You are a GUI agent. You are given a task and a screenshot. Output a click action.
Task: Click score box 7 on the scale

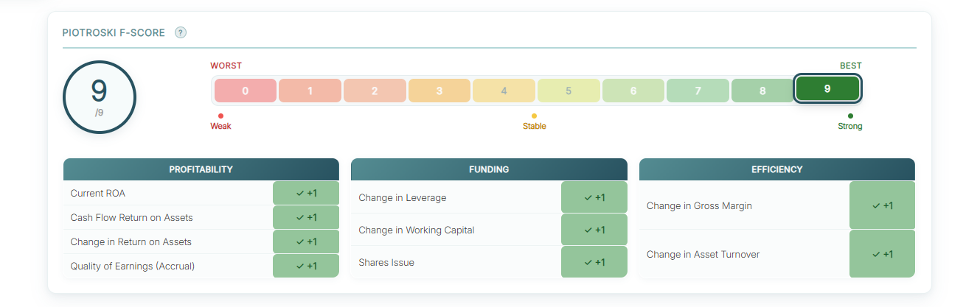(x=698, y=91)
